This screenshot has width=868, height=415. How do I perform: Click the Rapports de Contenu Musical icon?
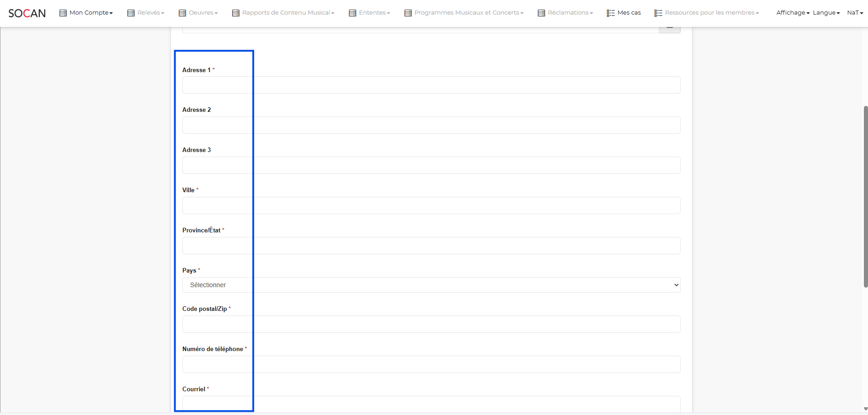pyautogui.click(x=235, y=13)
